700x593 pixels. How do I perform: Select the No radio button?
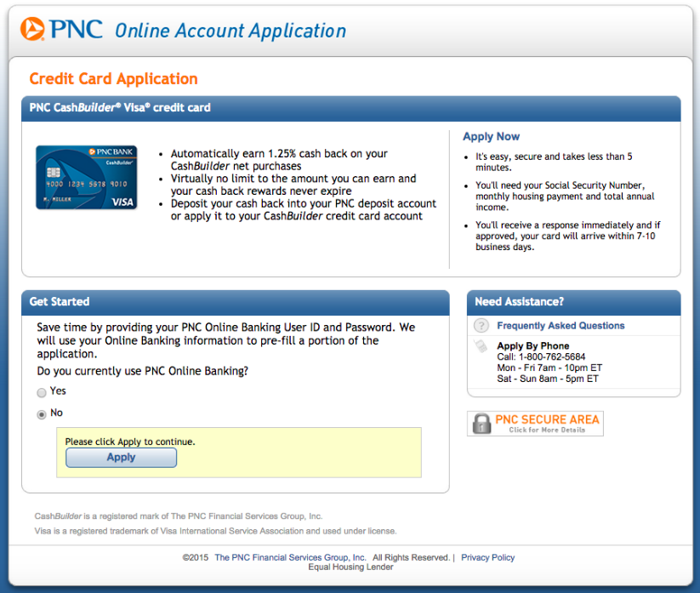click(x=42, y=414)
